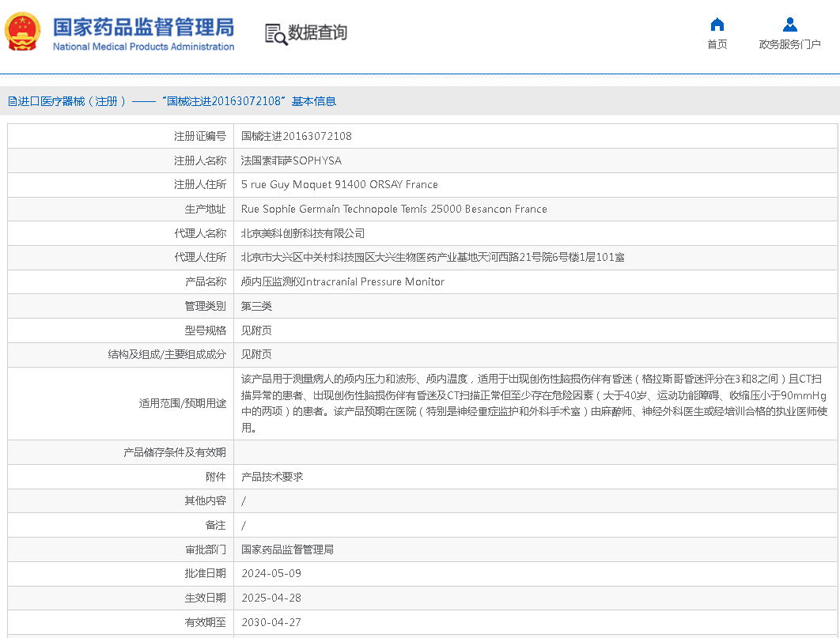Click the home house icon

[x=717, y=25]
